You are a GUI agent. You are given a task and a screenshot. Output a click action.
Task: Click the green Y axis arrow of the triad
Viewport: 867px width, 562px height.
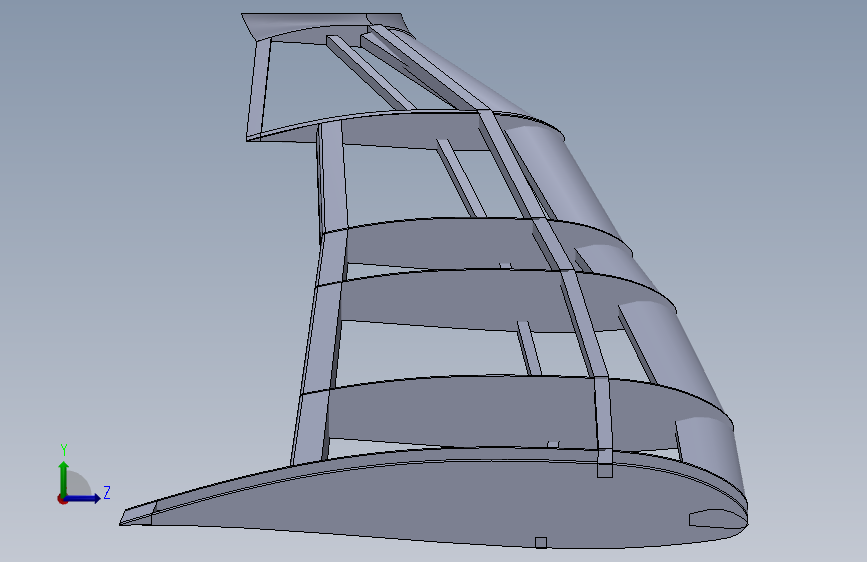tap(64, 479)
